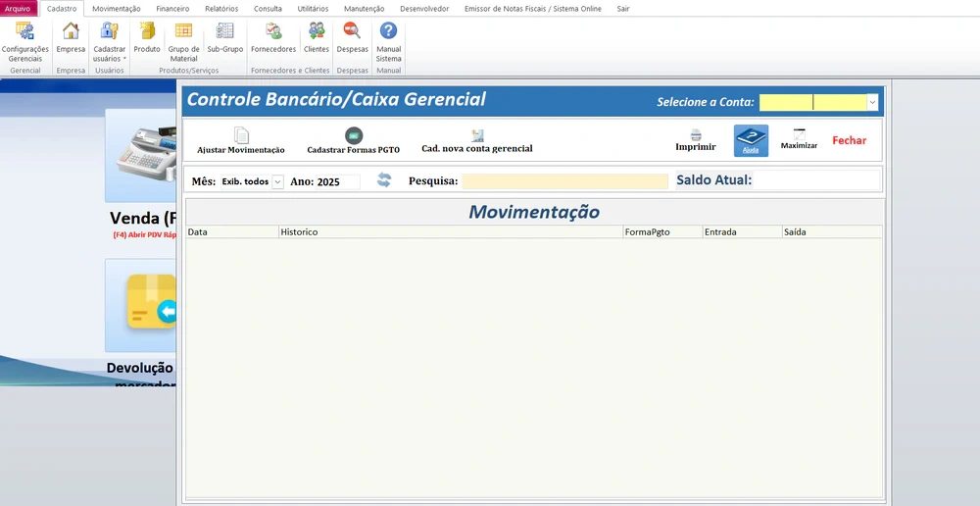The image size is (980, 506).
Task: Click Ajustar Movimentação button
Action: tap(241, 141)
